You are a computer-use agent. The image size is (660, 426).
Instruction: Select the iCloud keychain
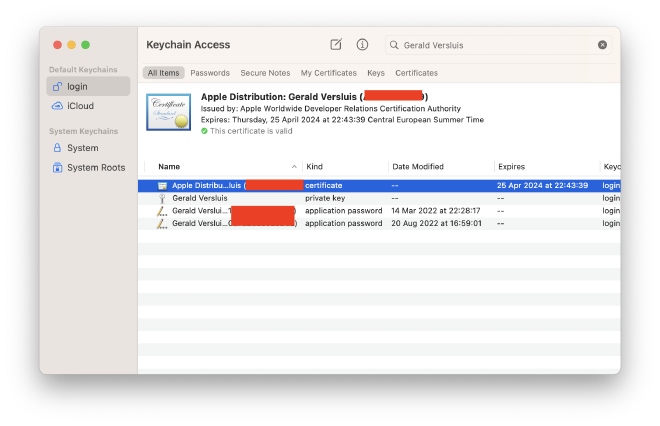point(88,106)
